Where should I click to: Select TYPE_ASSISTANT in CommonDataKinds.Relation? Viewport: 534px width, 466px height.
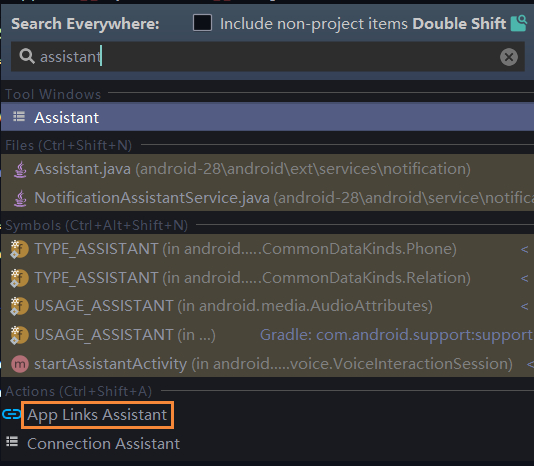pyautogui.click(x=267, y=278)
